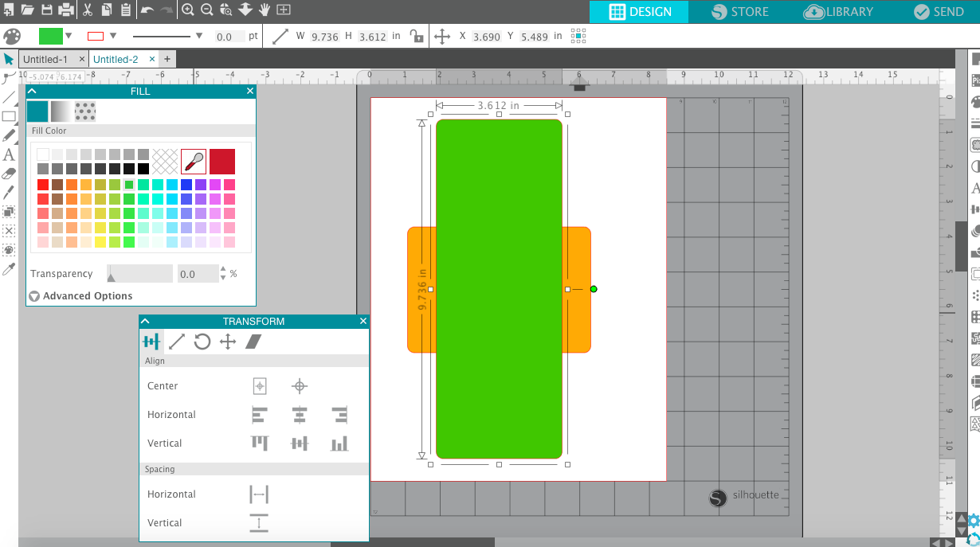The image size is (980, 547).
Task: Click the Cut scissors icon
Action: [x=87, y=10]
